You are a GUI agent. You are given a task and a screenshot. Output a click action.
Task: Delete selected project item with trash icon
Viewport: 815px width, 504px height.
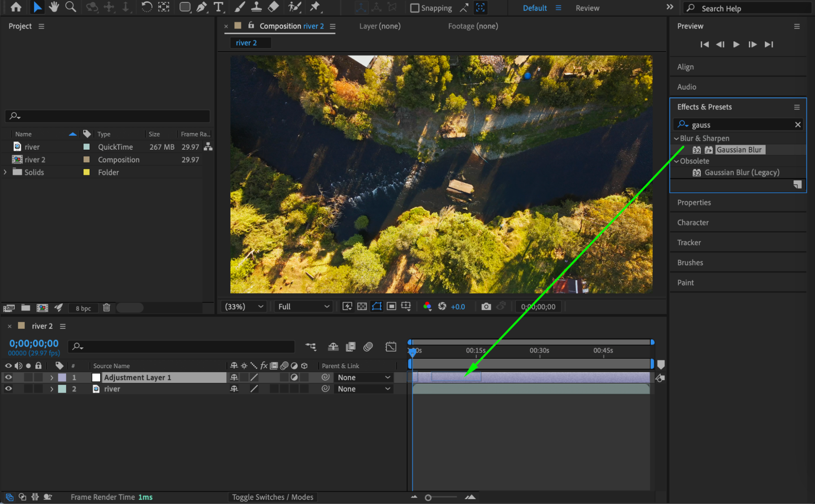point(106,308)
